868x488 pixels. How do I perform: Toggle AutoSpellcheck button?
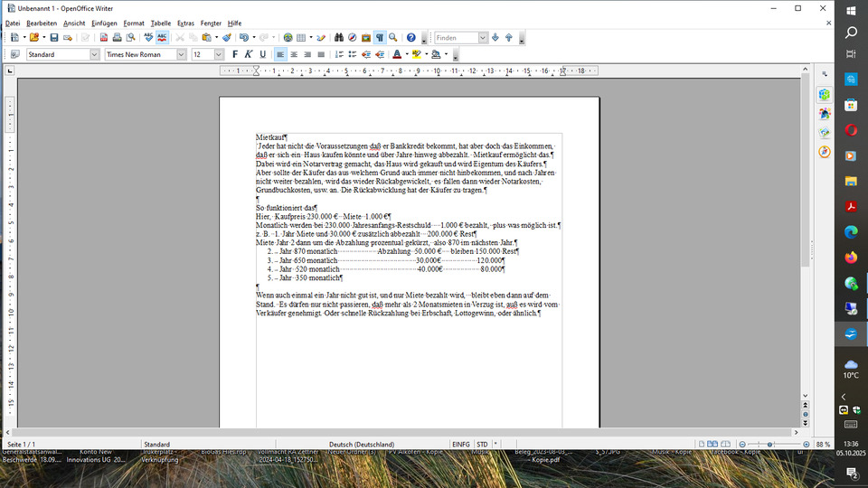(x=162, y=38)
